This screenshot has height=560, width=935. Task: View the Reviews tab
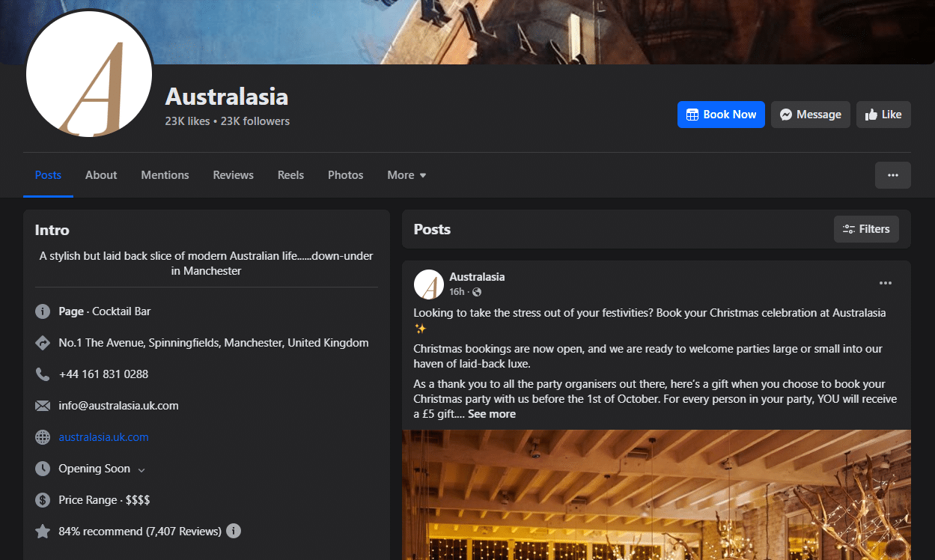click(x=234, y=175)
